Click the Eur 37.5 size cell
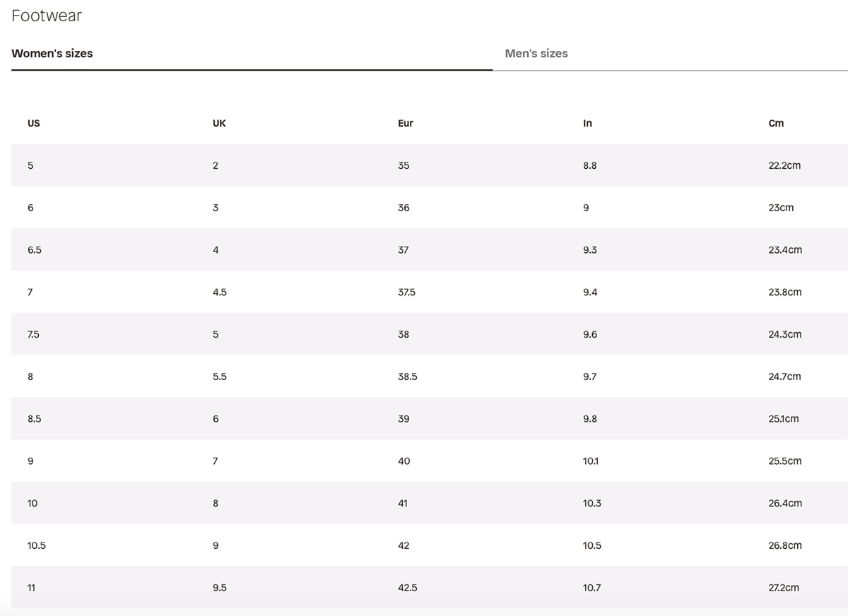The image size is (848, 616). (x=406, y=292)
